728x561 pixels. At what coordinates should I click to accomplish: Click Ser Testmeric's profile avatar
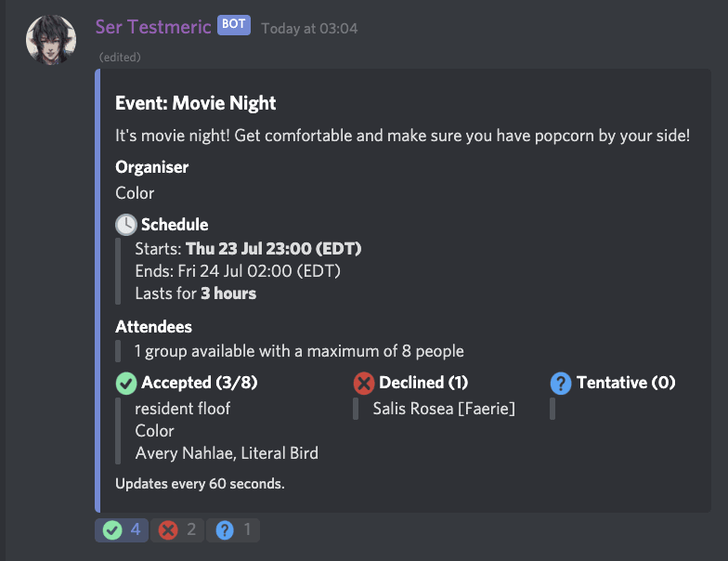coord(51,41)
